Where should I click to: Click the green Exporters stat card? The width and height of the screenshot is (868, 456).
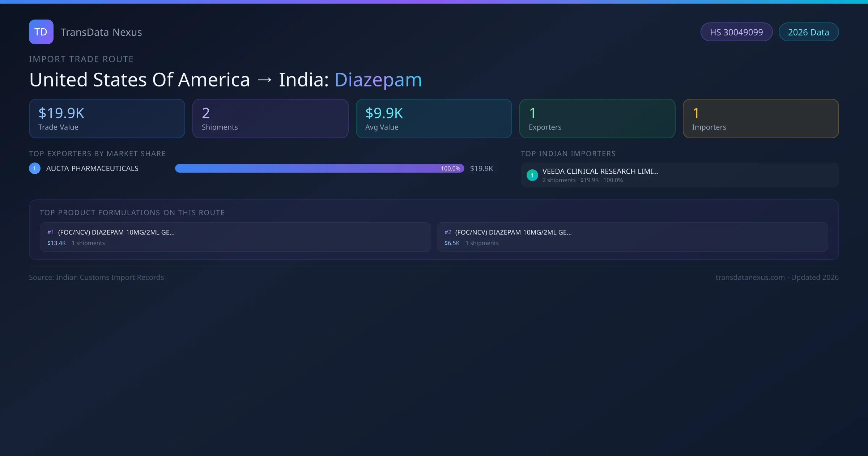click(x=597, y=118)
